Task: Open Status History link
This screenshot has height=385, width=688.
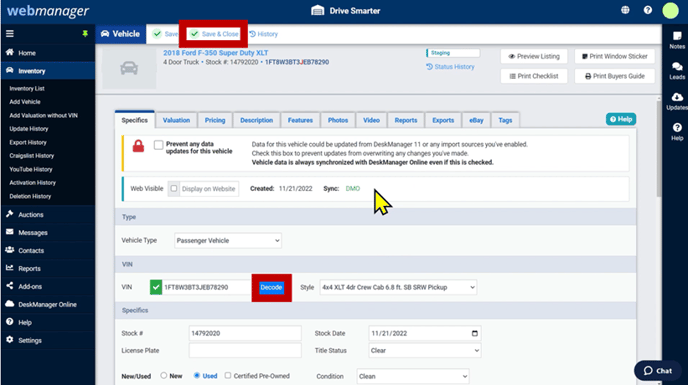Action: point(450,67)
